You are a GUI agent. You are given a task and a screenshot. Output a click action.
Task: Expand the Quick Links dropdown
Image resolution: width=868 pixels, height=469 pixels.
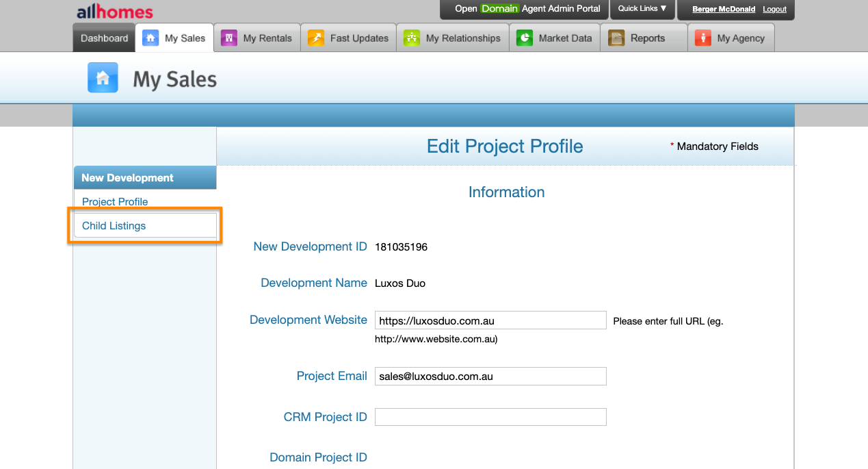click(x=642, y=9)
